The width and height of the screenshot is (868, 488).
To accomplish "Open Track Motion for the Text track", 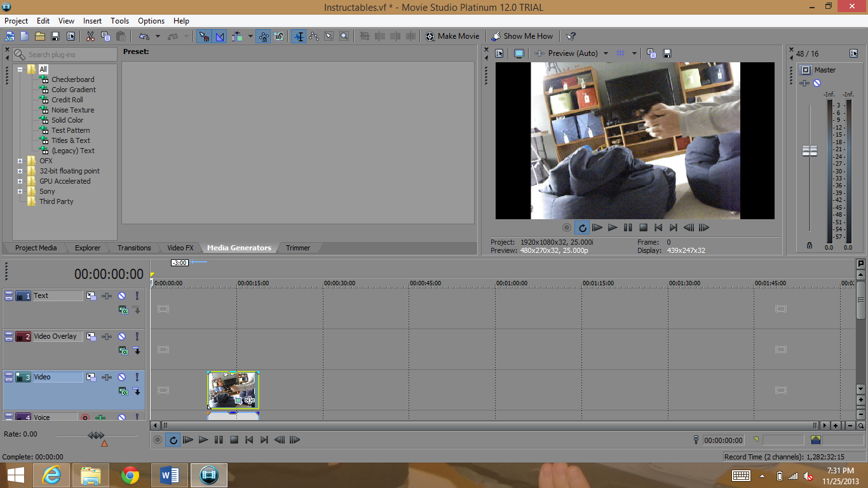I will pyautogui.click(x=91, y=295).
